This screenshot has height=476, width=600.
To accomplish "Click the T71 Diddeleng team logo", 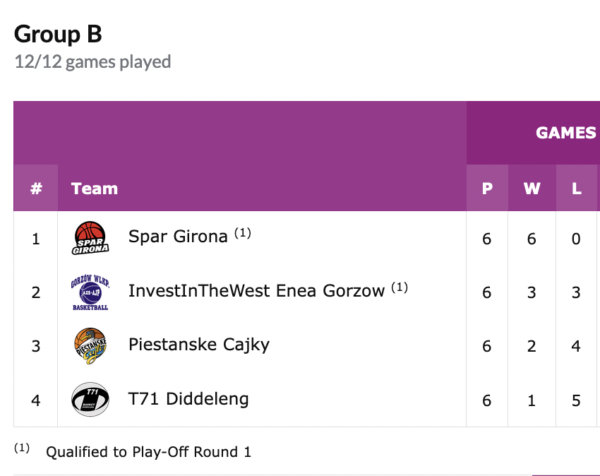I will point(90,400).
